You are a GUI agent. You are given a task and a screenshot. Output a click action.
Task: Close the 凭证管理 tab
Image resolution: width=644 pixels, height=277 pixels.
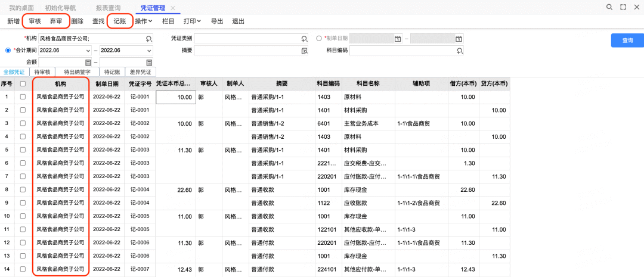[173, 8]
